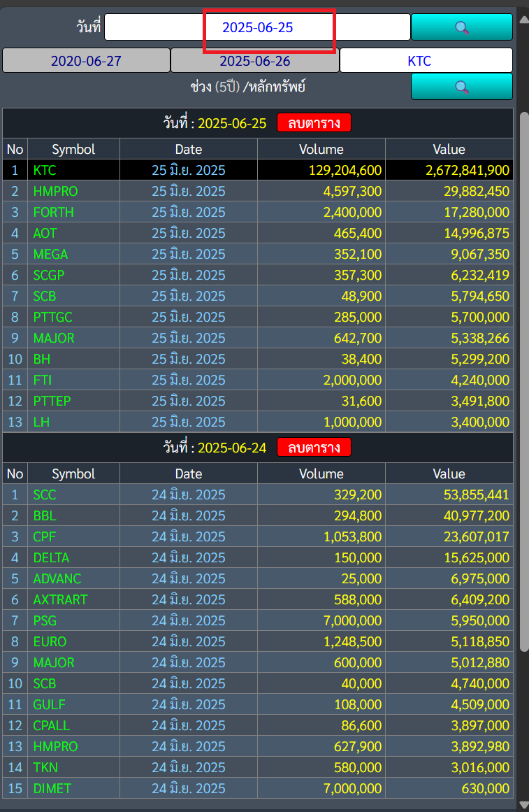Select CPF symbol in the table

45,536
